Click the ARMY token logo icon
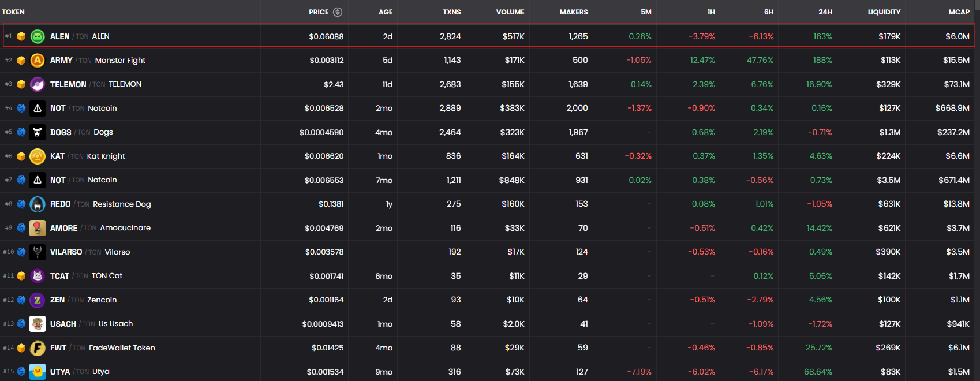The height and width of the screenshot is (381, 980). tap(38, 60)
